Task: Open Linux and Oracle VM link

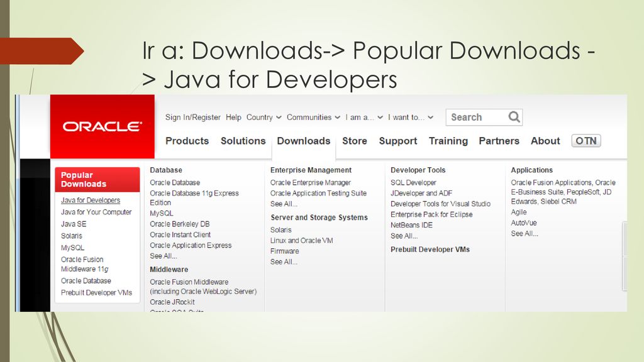Action: point(301,241)
